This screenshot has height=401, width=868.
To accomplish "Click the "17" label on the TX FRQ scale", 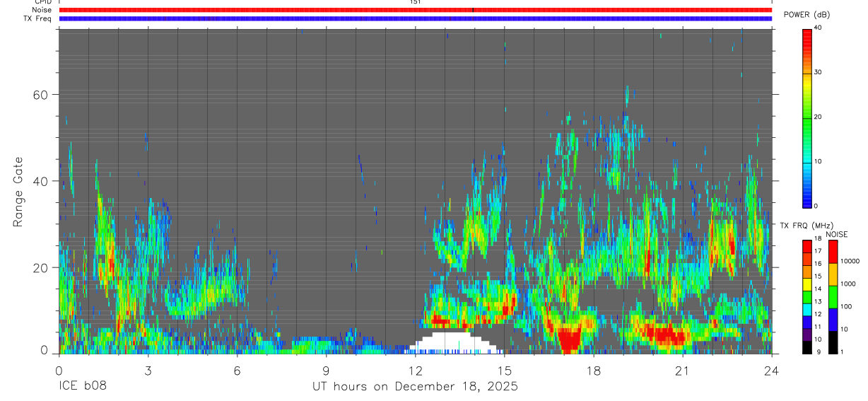I will click(x=818, y=251).
